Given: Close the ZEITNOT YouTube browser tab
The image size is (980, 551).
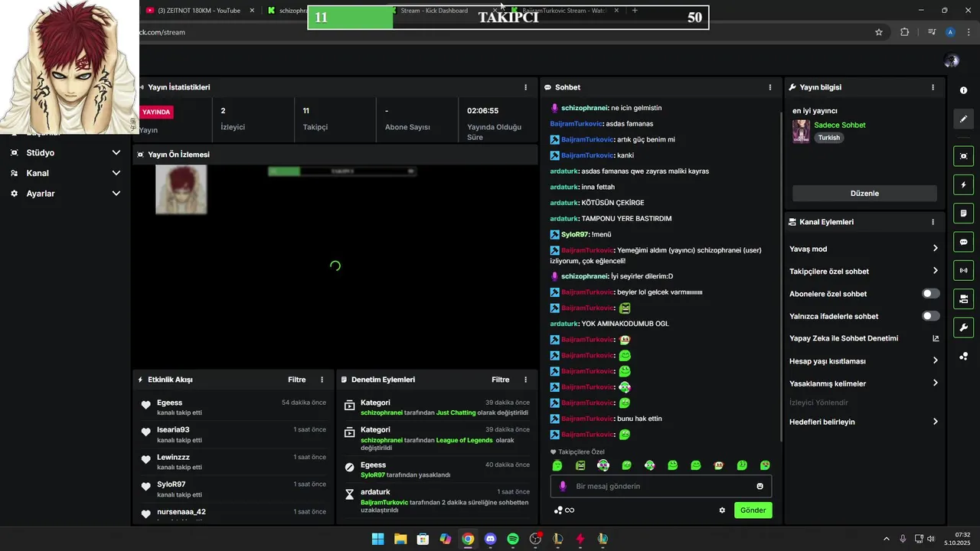Looking at the screenshot, I should (x=252, y=11).
